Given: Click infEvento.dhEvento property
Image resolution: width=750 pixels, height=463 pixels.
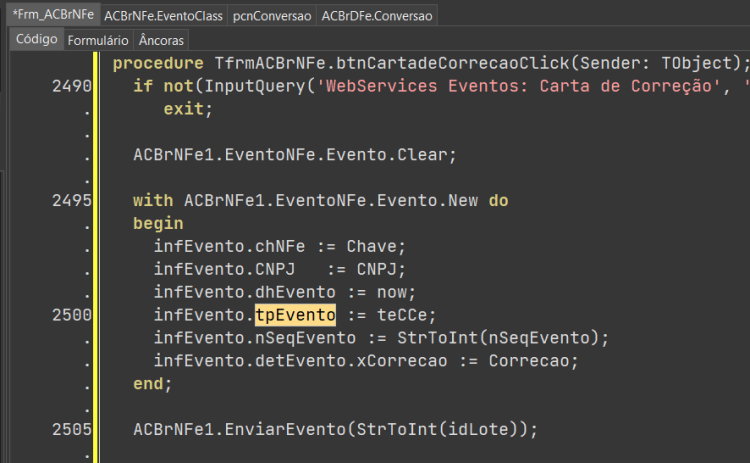Looking at the screenshot, I should (x=244, y=292).
